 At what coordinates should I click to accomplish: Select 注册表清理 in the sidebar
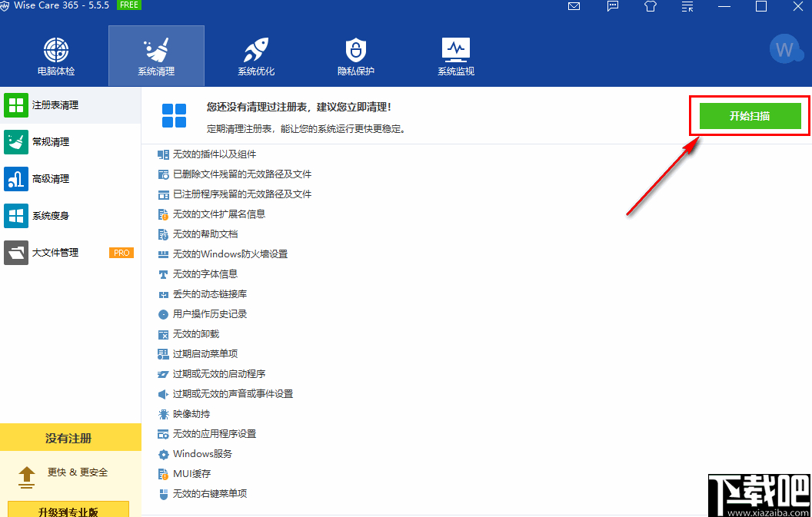71,105
